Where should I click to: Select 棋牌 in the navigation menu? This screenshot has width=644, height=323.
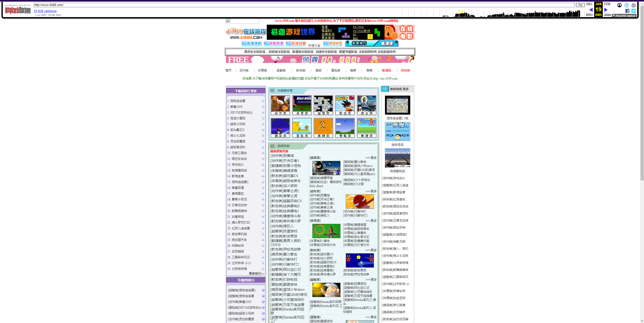pyautogui.click(x=353, y=70)
